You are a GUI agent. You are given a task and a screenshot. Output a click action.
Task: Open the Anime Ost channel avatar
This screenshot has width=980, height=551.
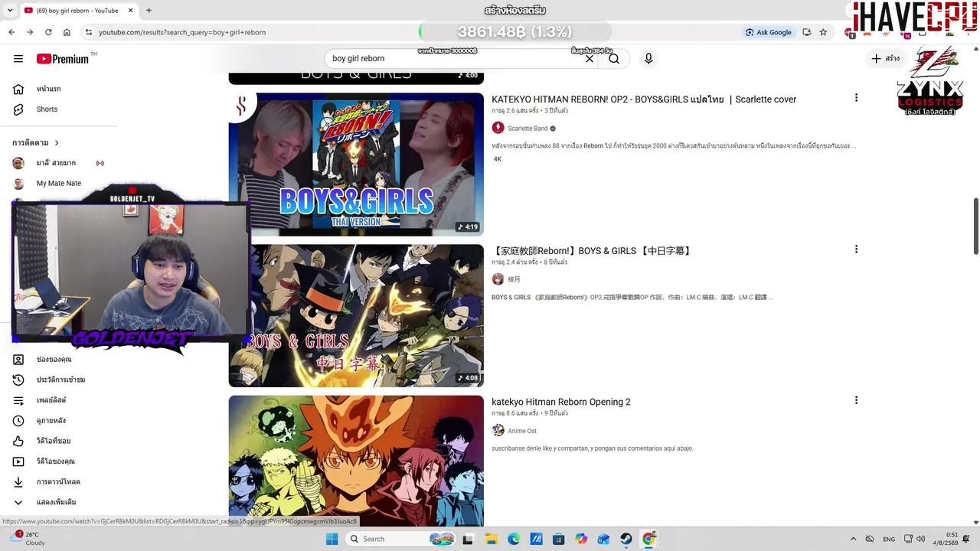pyautogui.click(x=498, y=430)
